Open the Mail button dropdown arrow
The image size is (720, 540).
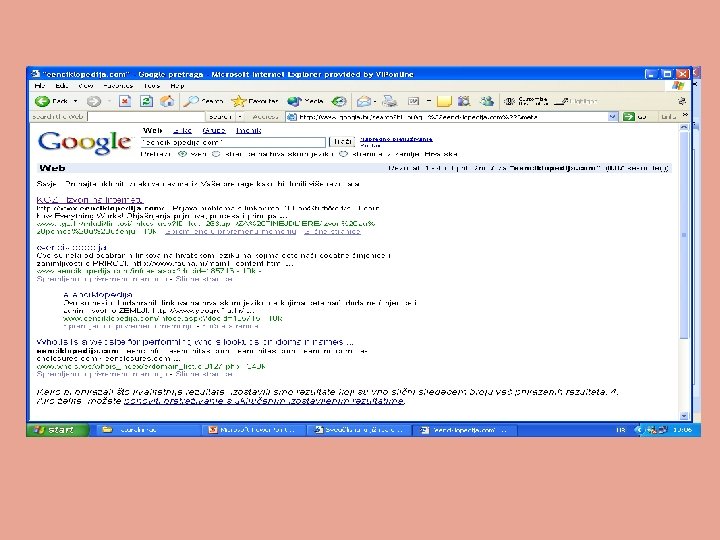click(375, 101)
